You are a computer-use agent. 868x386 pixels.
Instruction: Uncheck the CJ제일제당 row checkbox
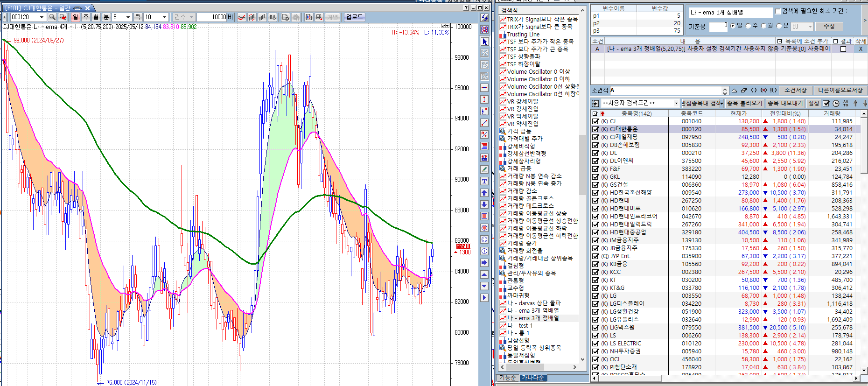(x=595, y=137)
